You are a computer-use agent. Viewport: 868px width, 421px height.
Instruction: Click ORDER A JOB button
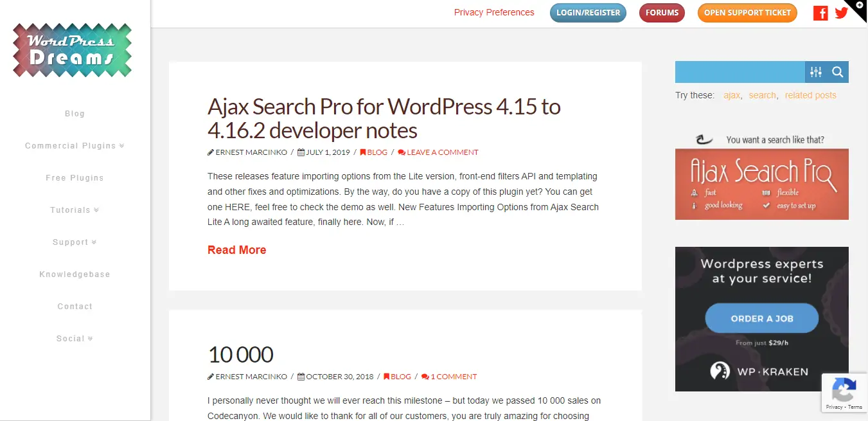(762, 318)
